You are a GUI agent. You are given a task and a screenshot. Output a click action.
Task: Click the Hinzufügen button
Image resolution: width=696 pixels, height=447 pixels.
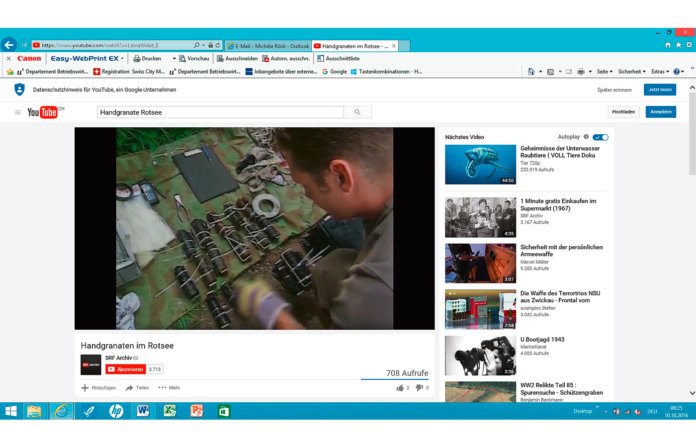tap(98, 388)
